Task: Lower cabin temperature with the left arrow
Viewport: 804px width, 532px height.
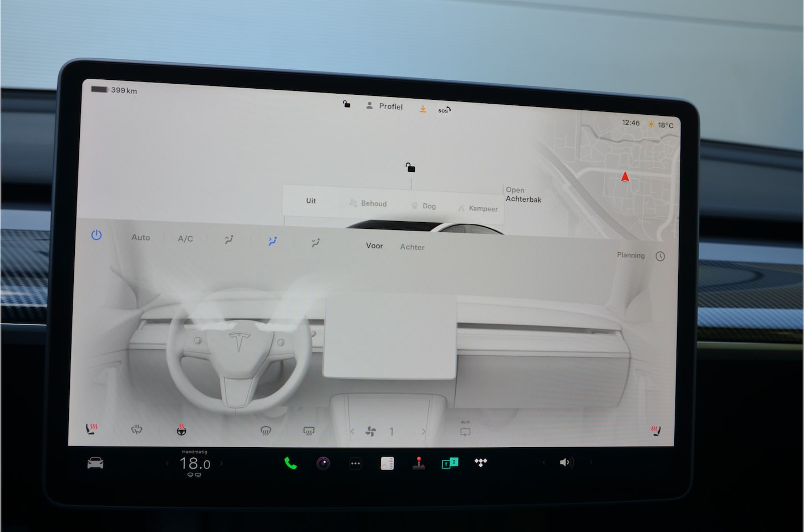Action: pyautogui.click(x=167, y=463)
